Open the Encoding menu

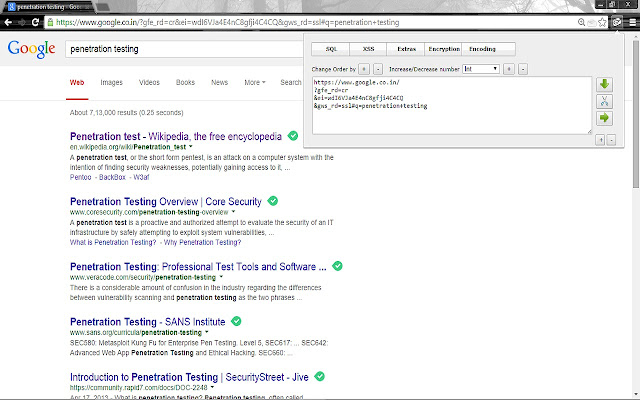click(488, 49)
